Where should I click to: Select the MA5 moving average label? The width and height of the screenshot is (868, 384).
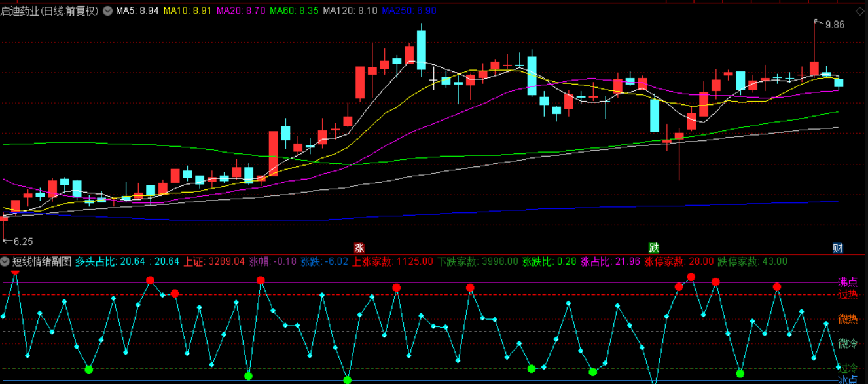(137, 11)
